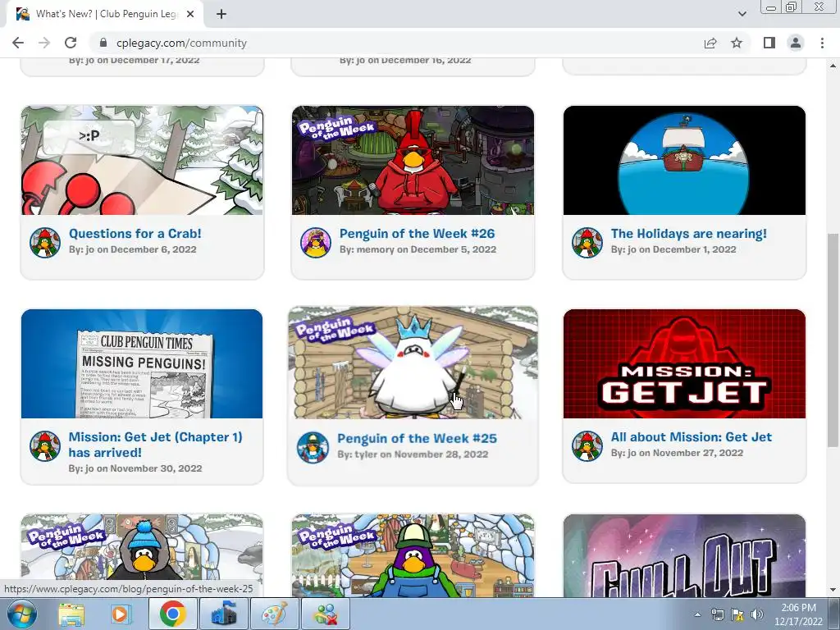Click the white fairy penguin thumbnail
Image resolution: width=840 pixels, height=630 pixels.
(x=413, y=363)
